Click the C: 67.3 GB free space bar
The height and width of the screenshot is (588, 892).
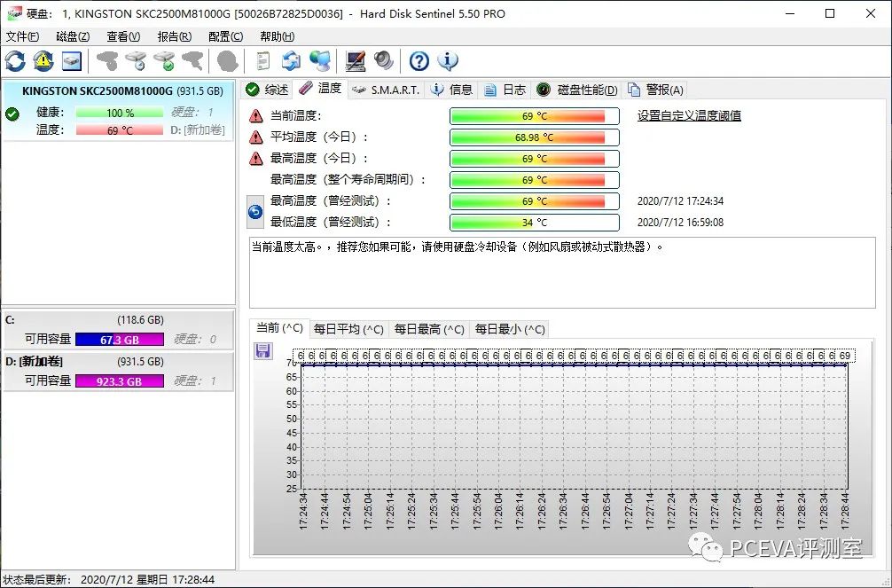(x=120, y=340)
